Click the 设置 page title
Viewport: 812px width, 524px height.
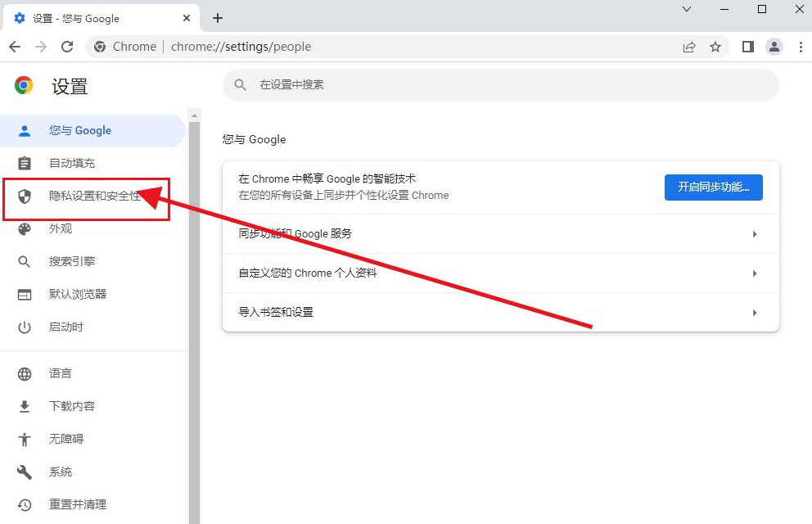tap(70, 86)
